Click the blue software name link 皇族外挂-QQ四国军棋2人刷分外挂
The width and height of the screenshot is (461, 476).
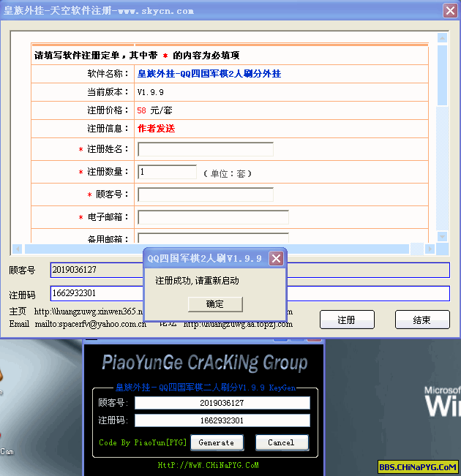[209, 74]
